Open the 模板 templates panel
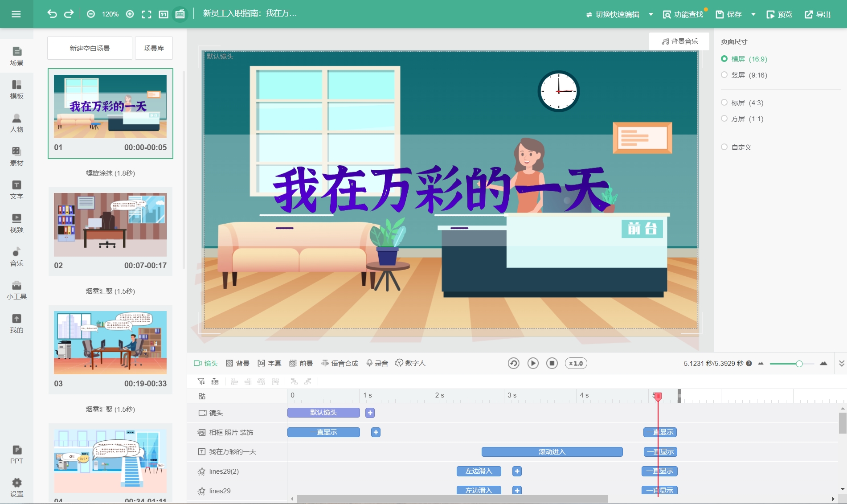 16,90
